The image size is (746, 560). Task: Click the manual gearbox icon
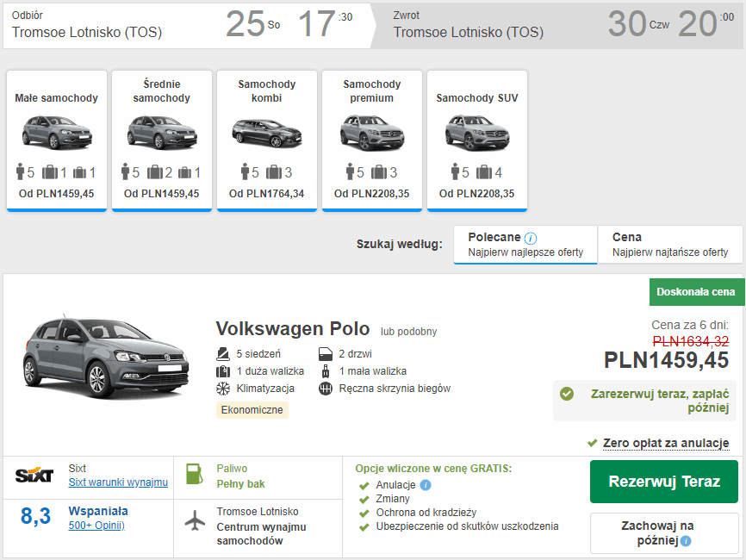[x=326, y=389]
